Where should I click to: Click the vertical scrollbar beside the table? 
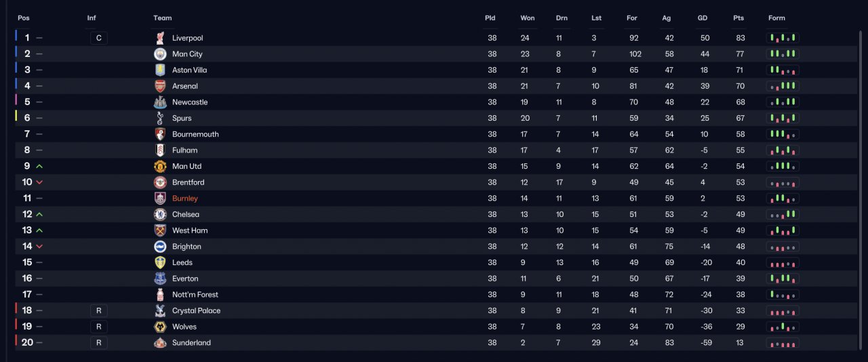click(x=861, y=190)
